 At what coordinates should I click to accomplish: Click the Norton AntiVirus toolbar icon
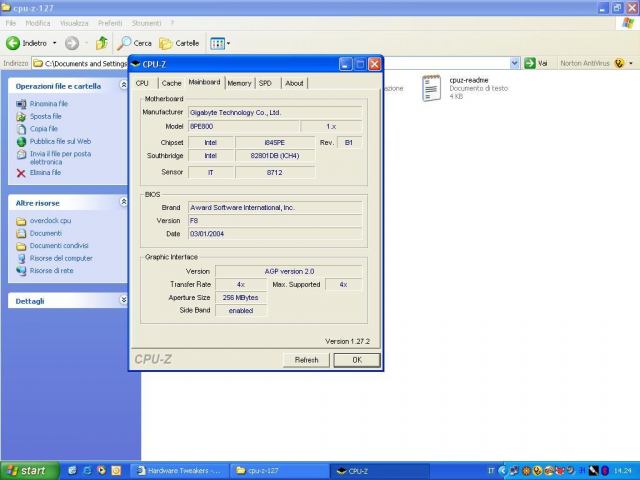(x=619, y=63)
